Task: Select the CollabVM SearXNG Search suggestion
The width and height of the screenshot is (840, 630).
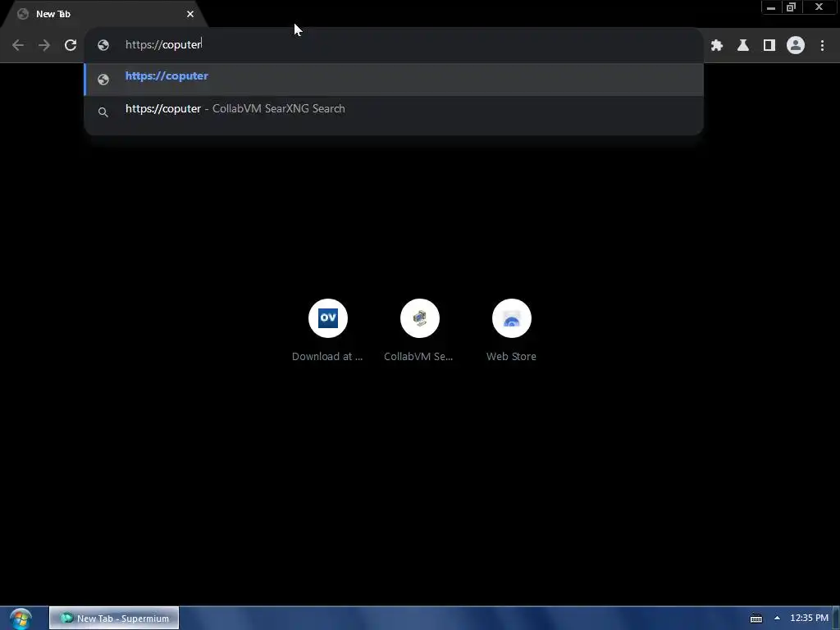Action: pos(394,111)
